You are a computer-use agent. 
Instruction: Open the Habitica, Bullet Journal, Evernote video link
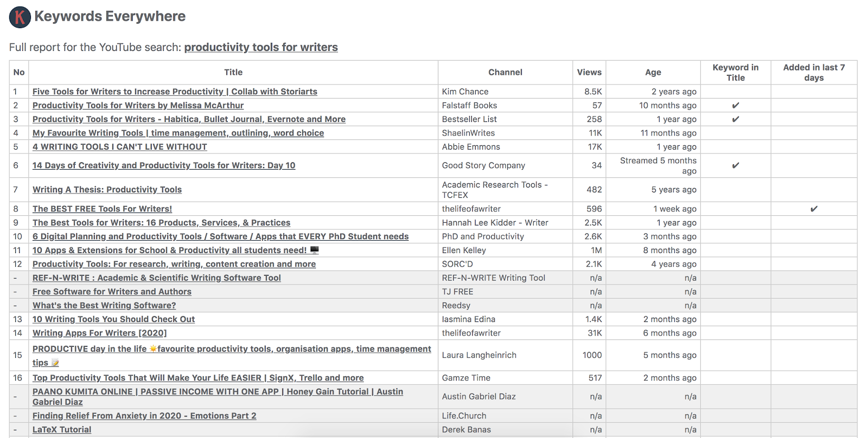pos(189,119)
